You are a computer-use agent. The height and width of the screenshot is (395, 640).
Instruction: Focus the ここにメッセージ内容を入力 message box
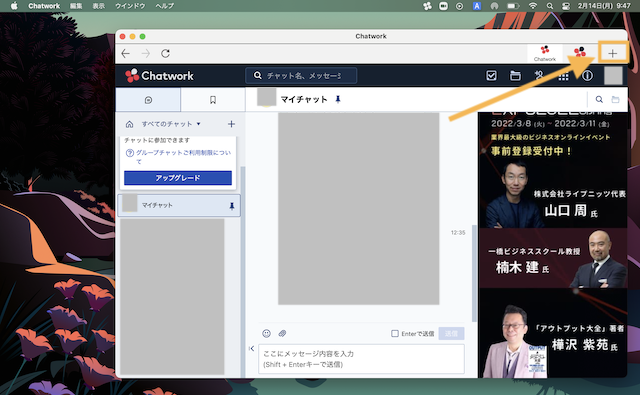click(362, 359)
